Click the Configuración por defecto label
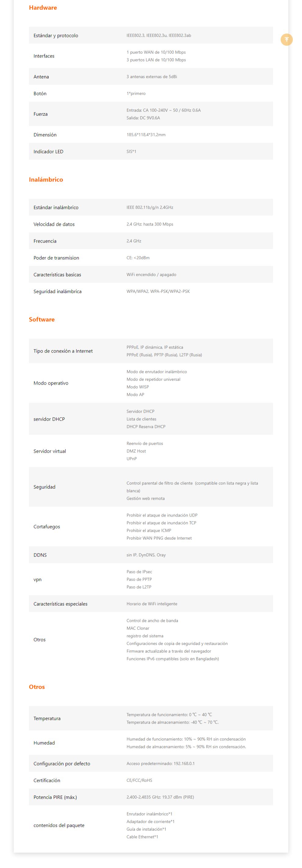 62,764
